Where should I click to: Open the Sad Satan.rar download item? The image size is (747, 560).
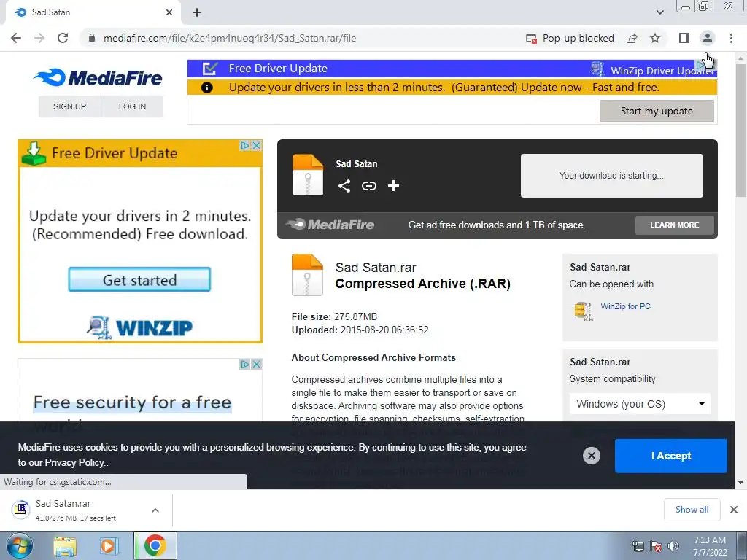[x=75, y=510]
